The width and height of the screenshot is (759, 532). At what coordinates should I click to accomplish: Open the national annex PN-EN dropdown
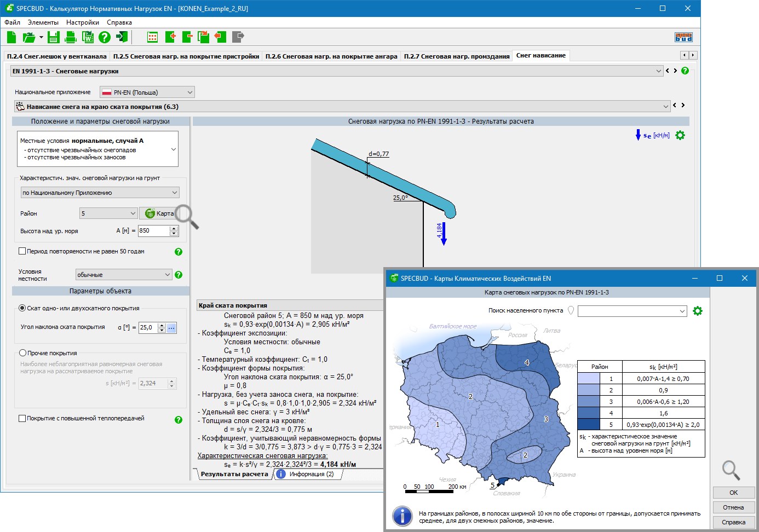[x=147, y=92]
